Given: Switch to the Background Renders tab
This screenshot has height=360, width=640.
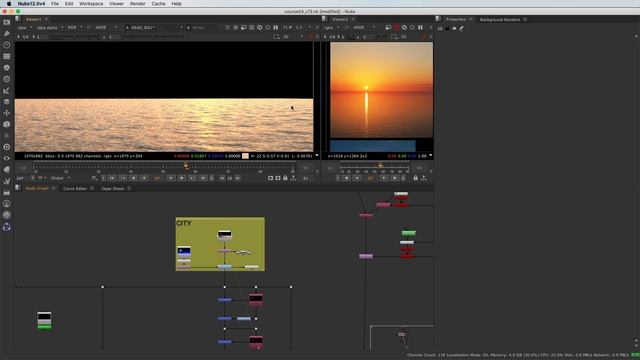Looking at the screenshot, I should click(x=500, y=20).
